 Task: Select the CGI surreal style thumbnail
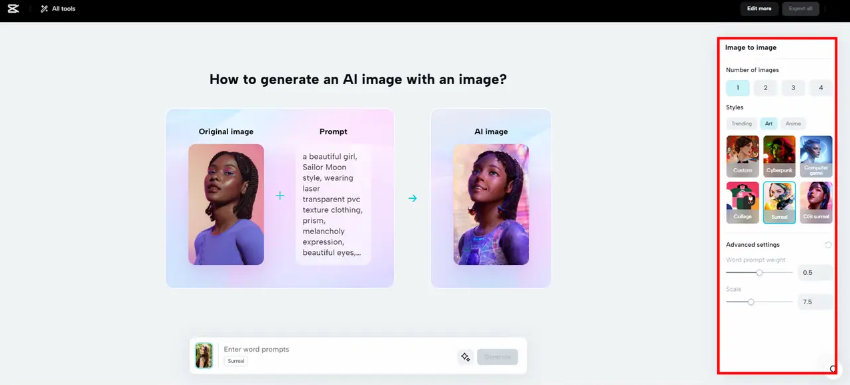coord(816,202)
